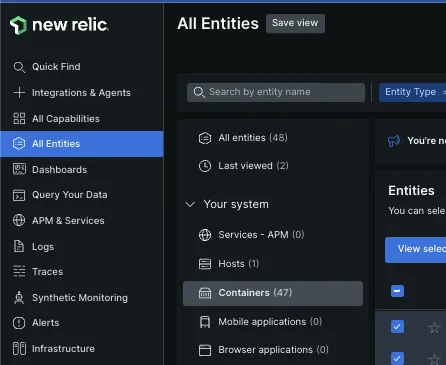Go to Synthetic Monitoring

pos(82,297)
